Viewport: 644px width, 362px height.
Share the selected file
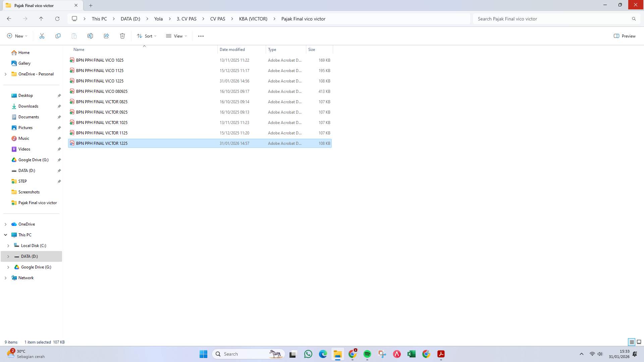(x=107, y=36)
